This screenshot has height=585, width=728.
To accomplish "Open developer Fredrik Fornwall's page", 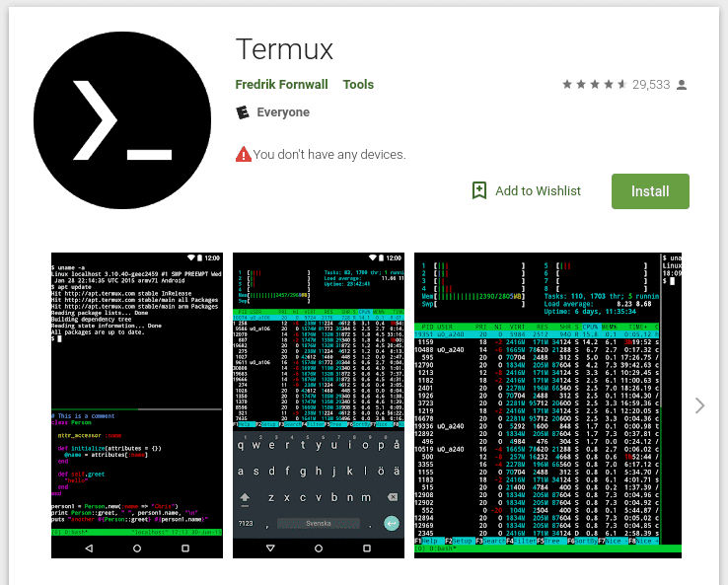I will pos(281,85).
